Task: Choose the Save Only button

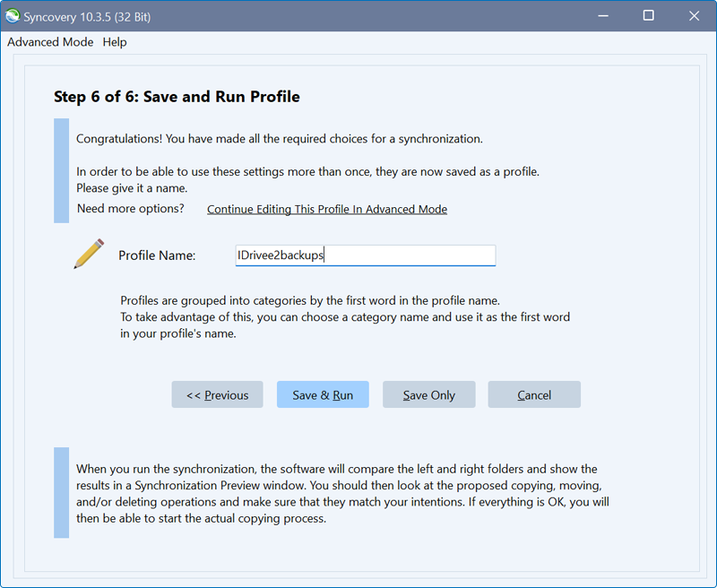Action: [x=429, y=394]
